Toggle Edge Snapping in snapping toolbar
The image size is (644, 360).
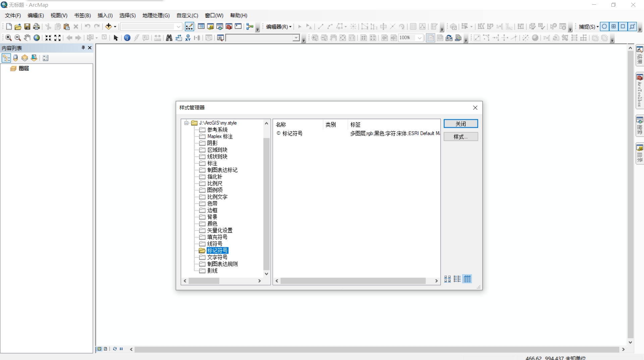[x=632, y=27]
